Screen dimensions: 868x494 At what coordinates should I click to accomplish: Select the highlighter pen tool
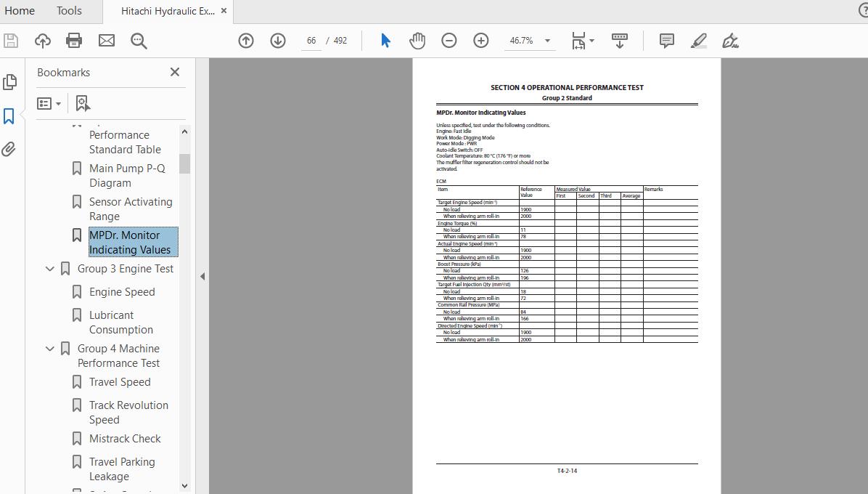coord(699,41)
